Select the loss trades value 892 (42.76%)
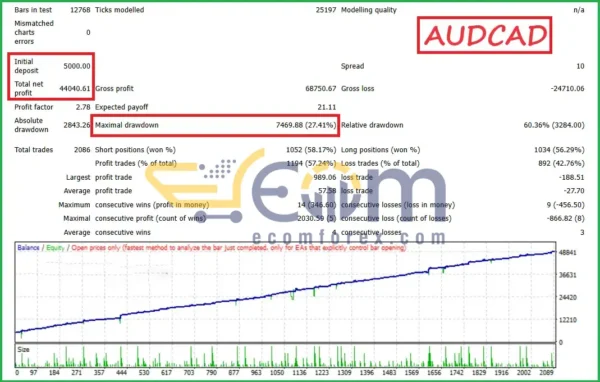600x382 pixels. 561,163
